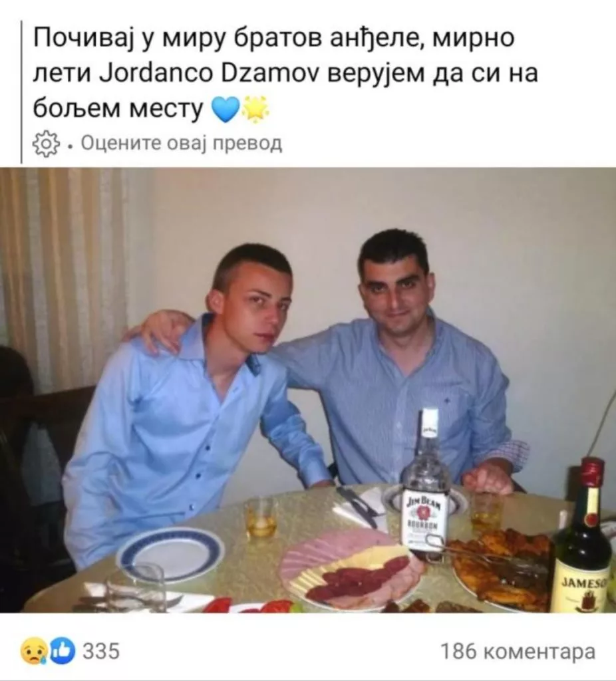Open the photo of two men
Viewport: 616px width, 681px height.
pyautogui.click(x=308, y=390)
